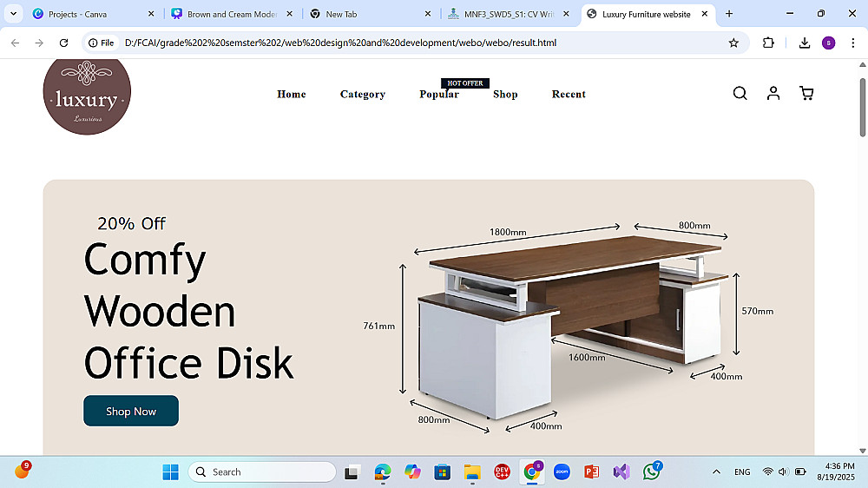Open the tab search dropdown
Viewport: 868px width, 488px height.
[13, 14]
